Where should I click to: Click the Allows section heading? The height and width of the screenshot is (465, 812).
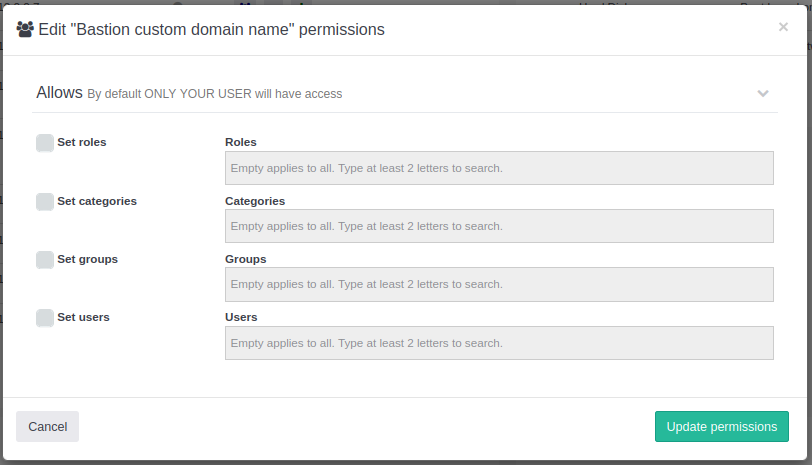[59, 92]
